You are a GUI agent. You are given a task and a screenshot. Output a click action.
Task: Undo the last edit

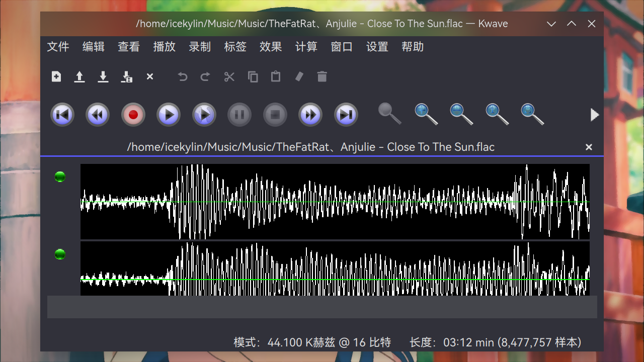182,76
